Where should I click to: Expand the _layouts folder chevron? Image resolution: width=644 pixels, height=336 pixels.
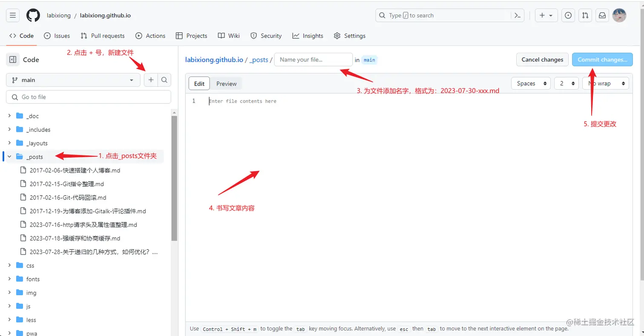point(9,143)
